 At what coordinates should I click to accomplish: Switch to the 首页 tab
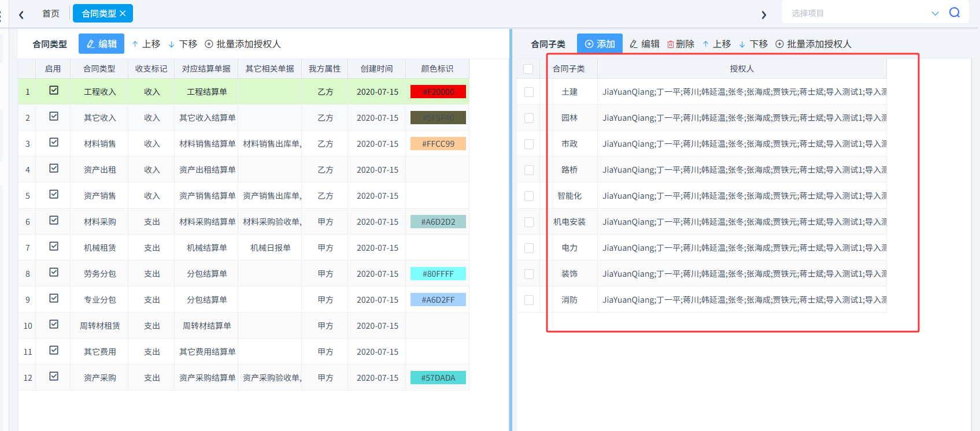51,13
